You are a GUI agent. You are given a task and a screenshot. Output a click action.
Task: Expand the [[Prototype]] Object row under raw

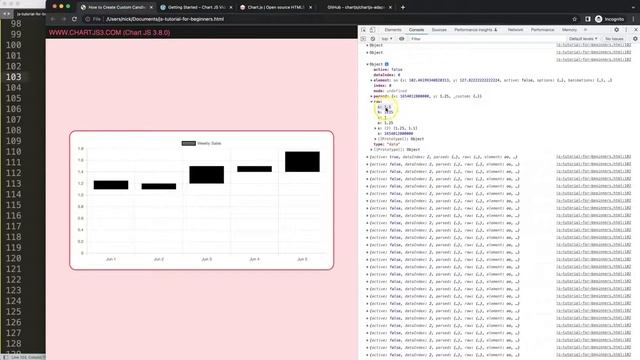[x=376, y=139]
